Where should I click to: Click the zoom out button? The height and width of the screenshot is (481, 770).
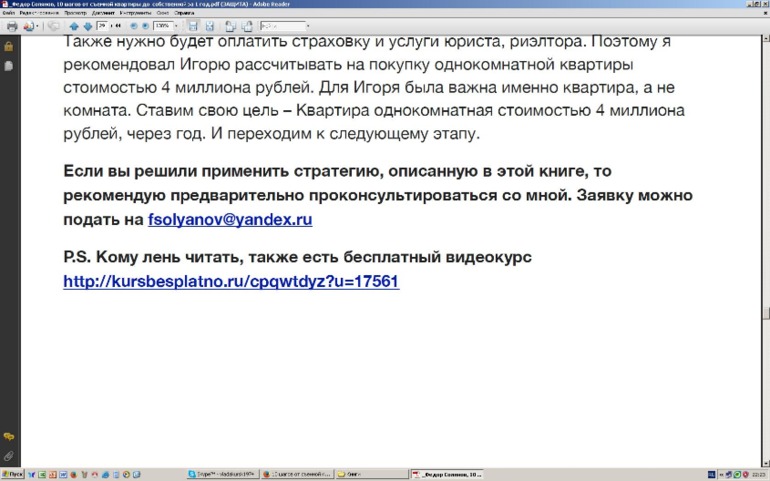point(133,26)
